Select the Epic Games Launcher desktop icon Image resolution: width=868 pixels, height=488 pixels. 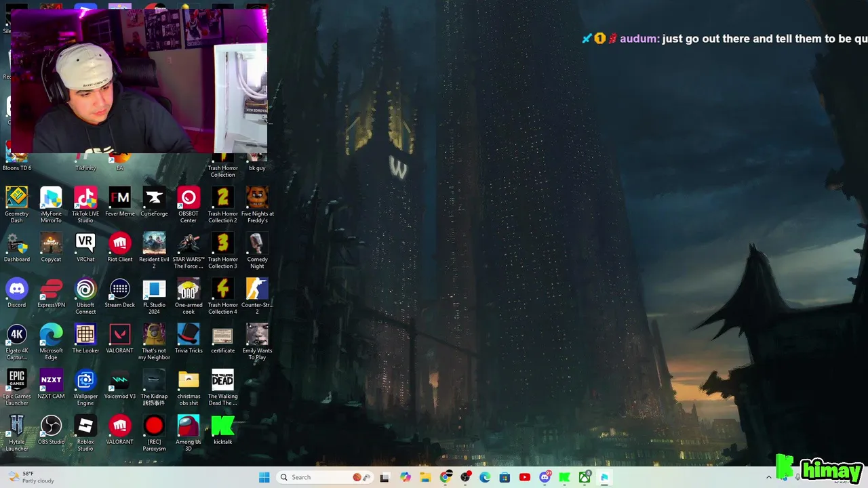coord(17,387)
